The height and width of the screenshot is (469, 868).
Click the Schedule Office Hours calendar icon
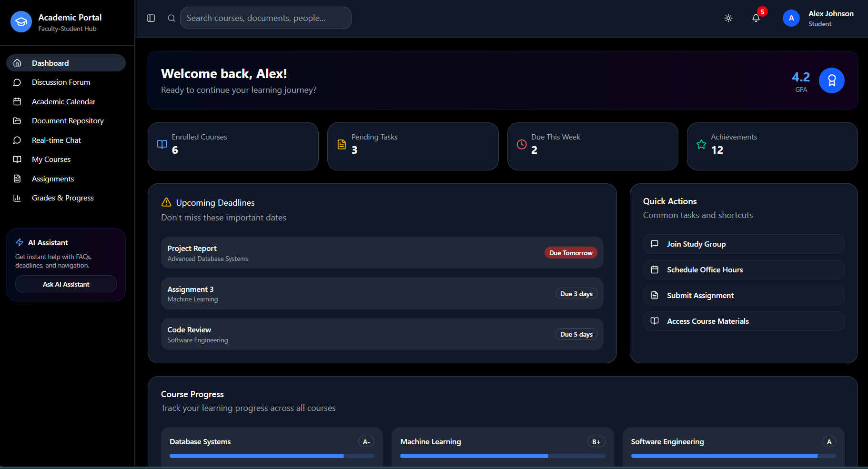point(655,269)
